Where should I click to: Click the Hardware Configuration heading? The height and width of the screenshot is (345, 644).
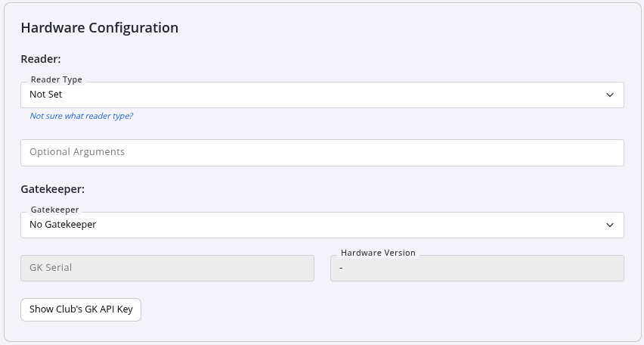tap(99, 28)
